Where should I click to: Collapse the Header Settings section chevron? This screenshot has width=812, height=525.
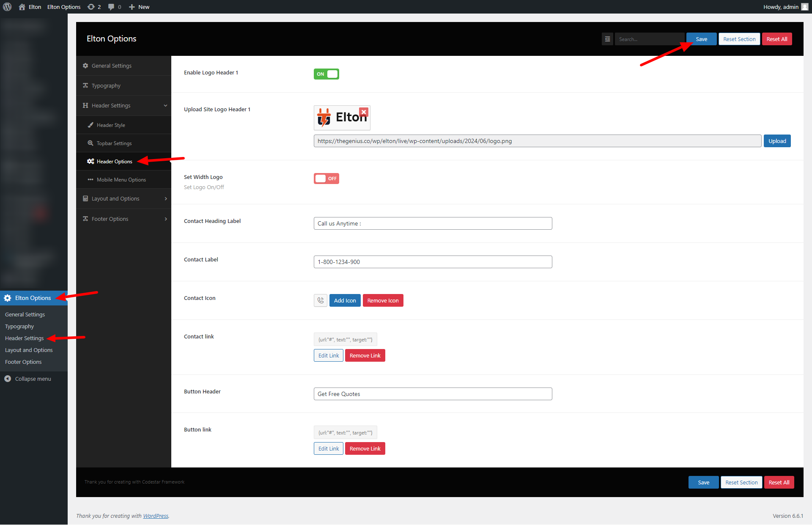(x=165, y=105)
